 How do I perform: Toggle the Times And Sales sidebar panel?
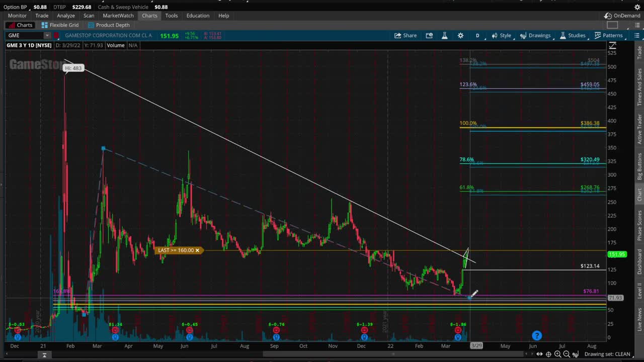[639, 86]
